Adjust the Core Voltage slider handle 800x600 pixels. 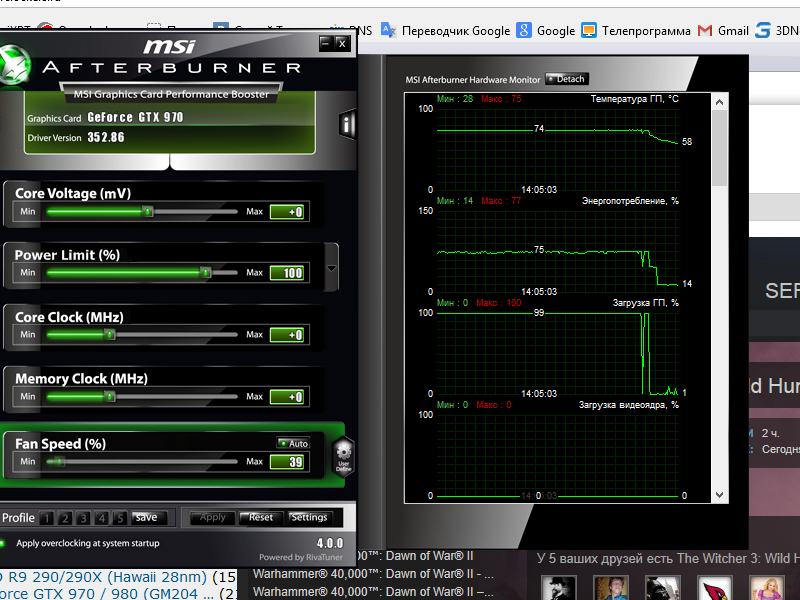point(147,211)
